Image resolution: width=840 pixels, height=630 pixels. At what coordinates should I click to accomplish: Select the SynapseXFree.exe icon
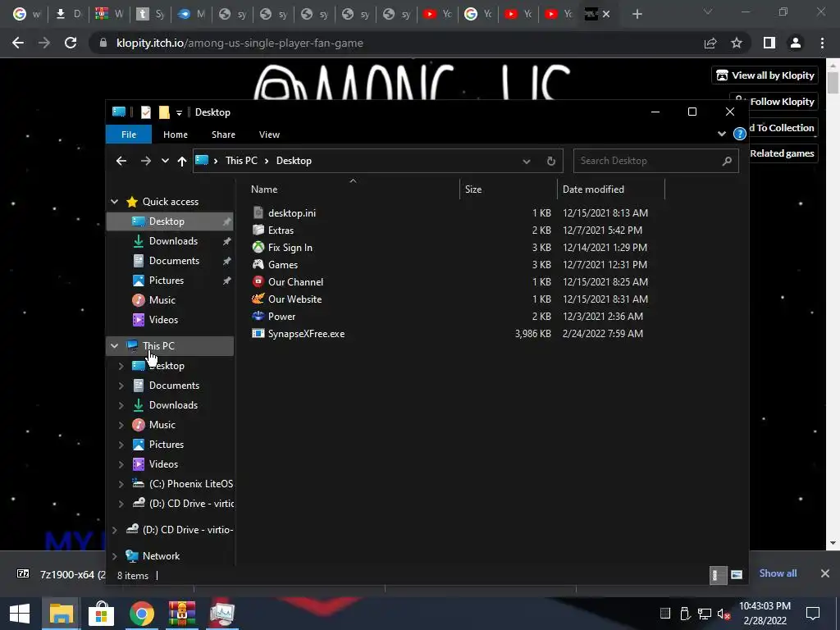coord(258,333)
